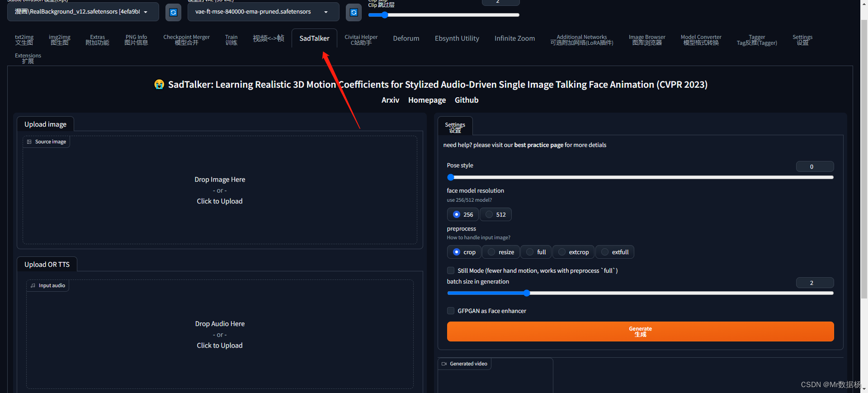This screenshot has width=868, height=393.
Task: Open the 视频<->帧 tab
Action: tap(269, 38)
